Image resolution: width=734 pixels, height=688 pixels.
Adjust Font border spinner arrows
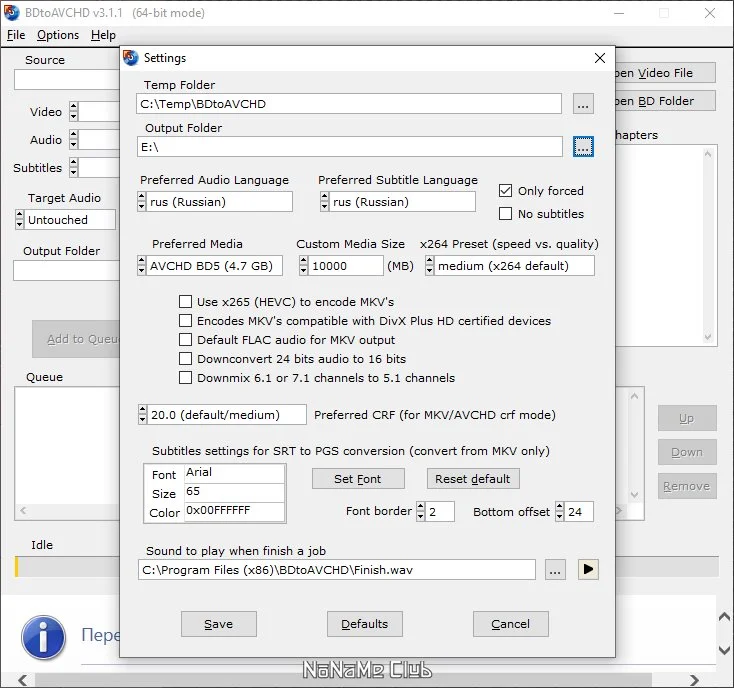421,511
